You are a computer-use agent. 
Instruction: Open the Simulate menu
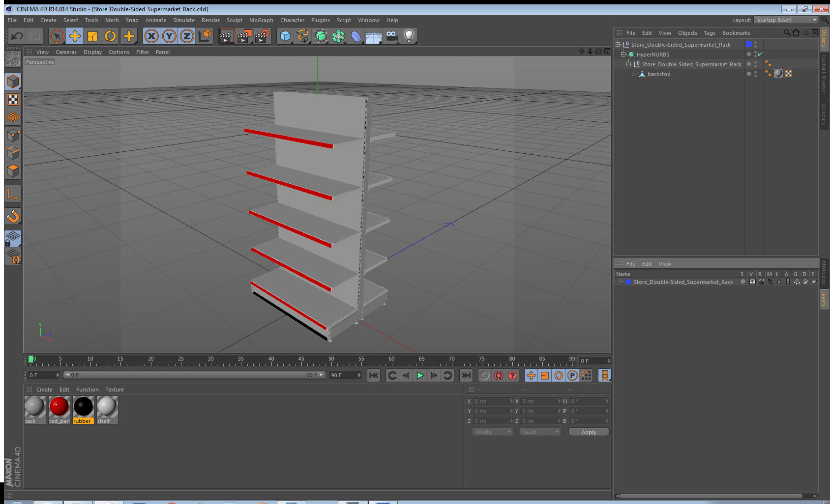(x=184, y=20)
